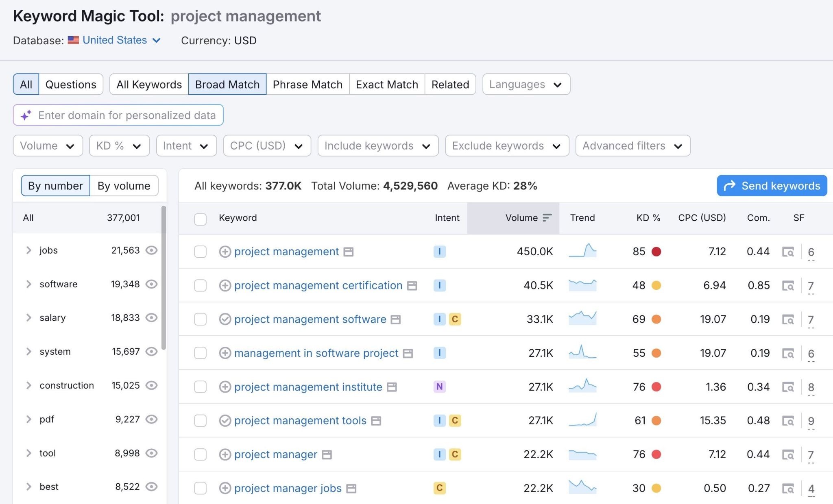This screenshot has width=833, height=504.
Task: Open the Volume filter dropdown
Action: (x=48, y=146)
